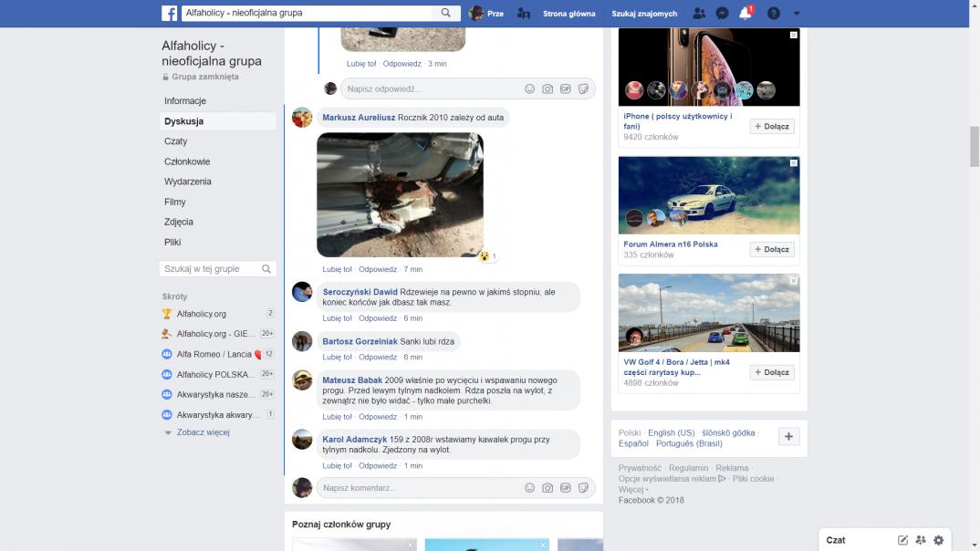
Task: Join the iPhone polscy użytkownicy group
Action: click(772, 126)
